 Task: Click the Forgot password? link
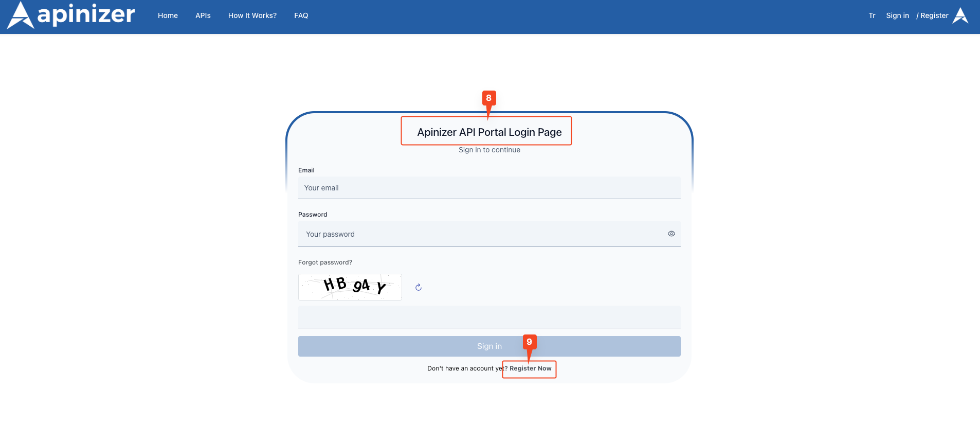click(325, 262)
